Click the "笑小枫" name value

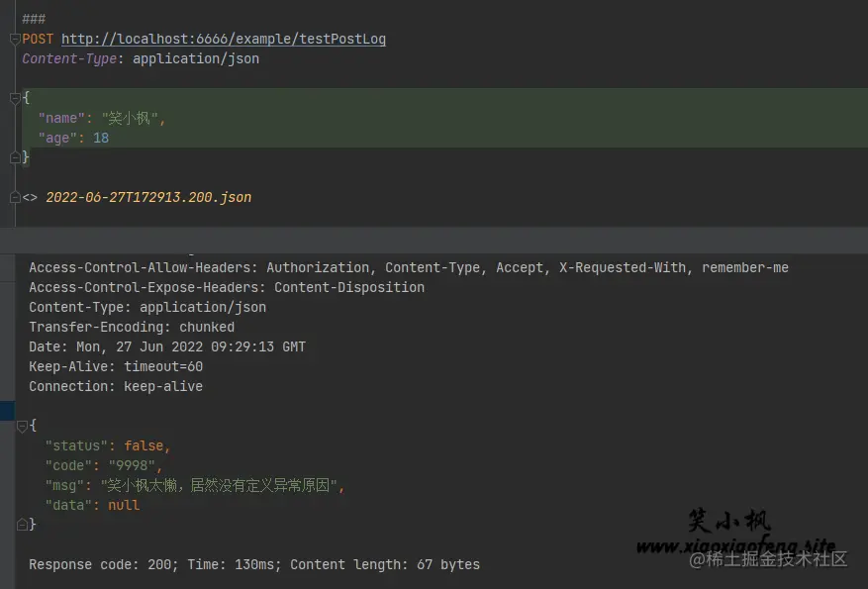pos(130,119)
